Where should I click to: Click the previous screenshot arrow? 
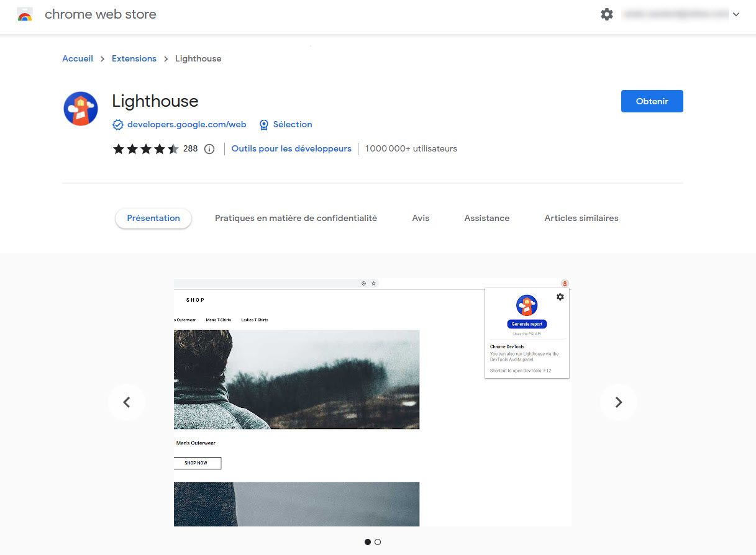coord(127,402)
